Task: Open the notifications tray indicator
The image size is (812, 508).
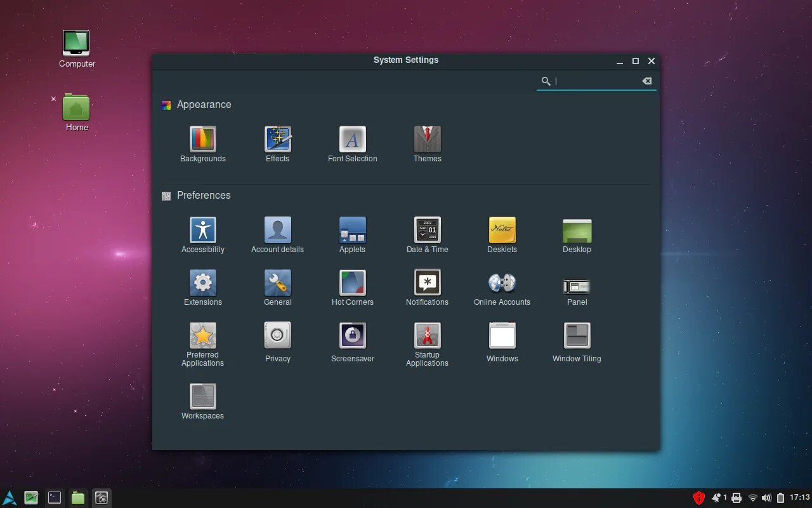Action: point(719,498)
